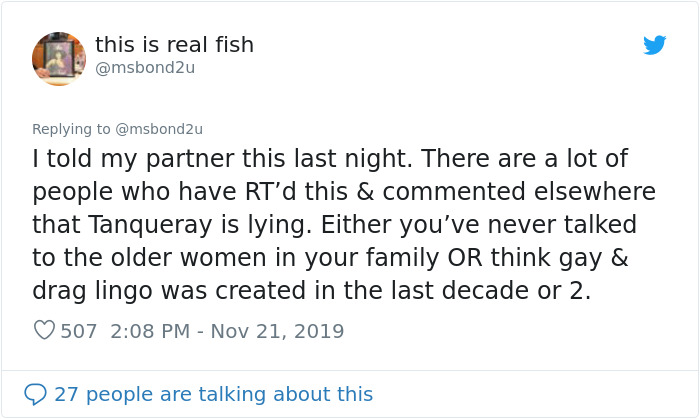
Task: Click the @msbond2u handle under the display name
Action: point(145,68)
